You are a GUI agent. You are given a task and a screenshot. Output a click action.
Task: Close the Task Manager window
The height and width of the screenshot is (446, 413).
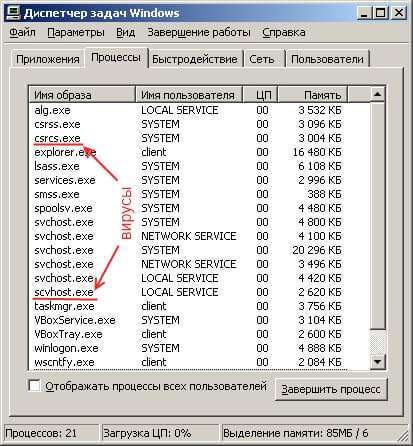pyautogui.click(x=398, y=13)
